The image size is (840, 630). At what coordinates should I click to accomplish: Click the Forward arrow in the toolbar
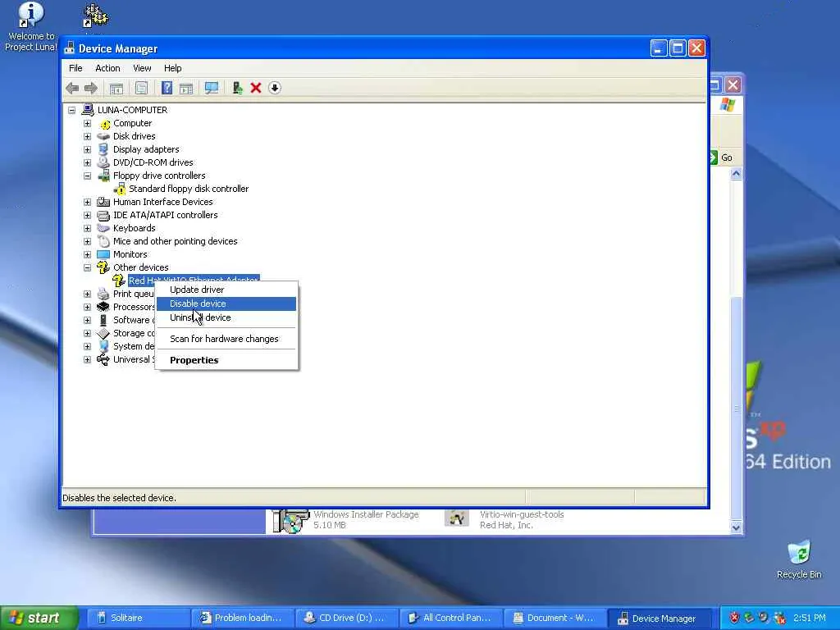tap(91, 88)
